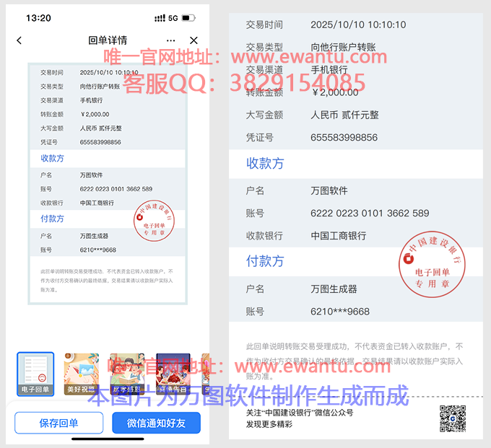Screen dimensions: 491x448
Task: Close the 回单详情 page with the X
Action: (x=194, y=40)
